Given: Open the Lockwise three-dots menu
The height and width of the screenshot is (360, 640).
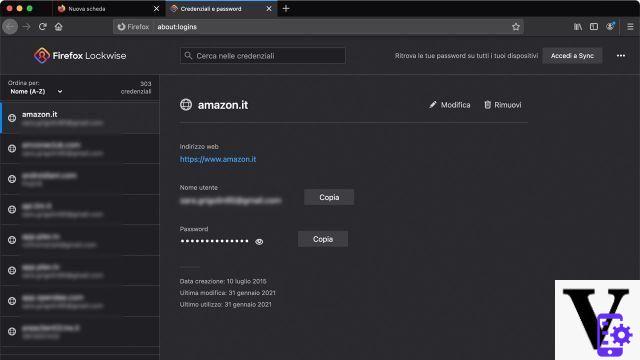Looking at the screenshot, I should pyautogui.click(x=621, y=56).
